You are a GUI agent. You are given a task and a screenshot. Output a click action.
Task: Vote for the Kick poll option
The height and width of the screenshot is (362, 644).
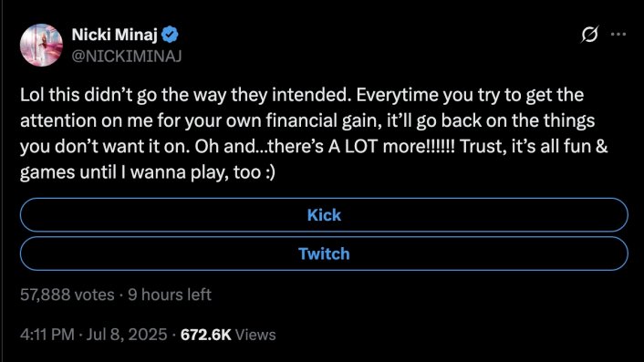[x=324, y=214]
